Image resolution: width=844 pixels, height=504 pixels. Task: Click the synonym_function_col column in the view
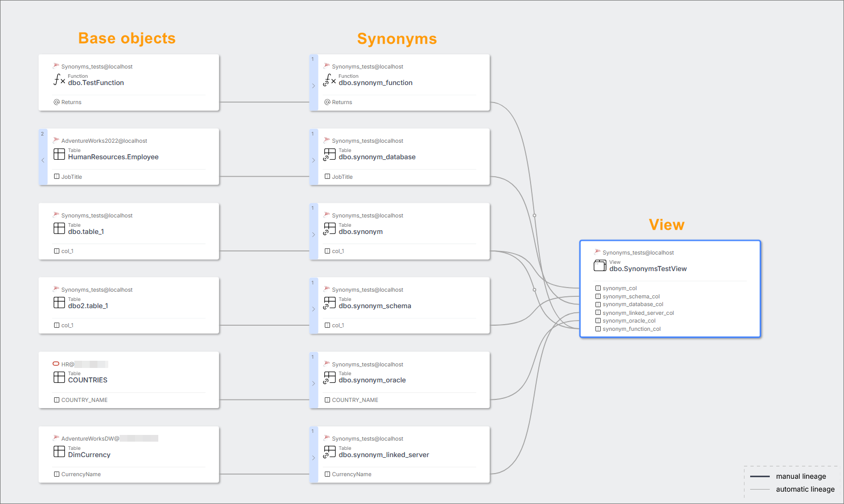point(632,329)
